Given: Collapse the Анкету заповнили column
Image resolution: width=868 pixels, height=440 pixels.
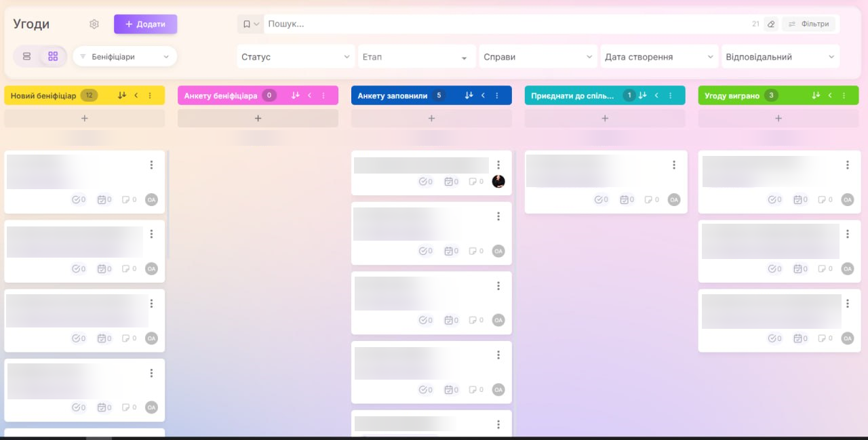Looking at the screenshot, I should point(484,96).
